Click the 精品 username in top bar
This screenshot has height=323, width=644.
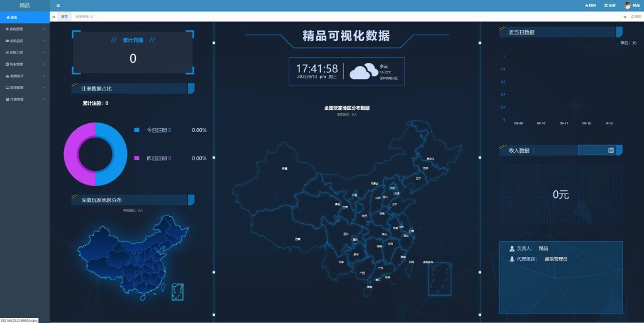636,5
